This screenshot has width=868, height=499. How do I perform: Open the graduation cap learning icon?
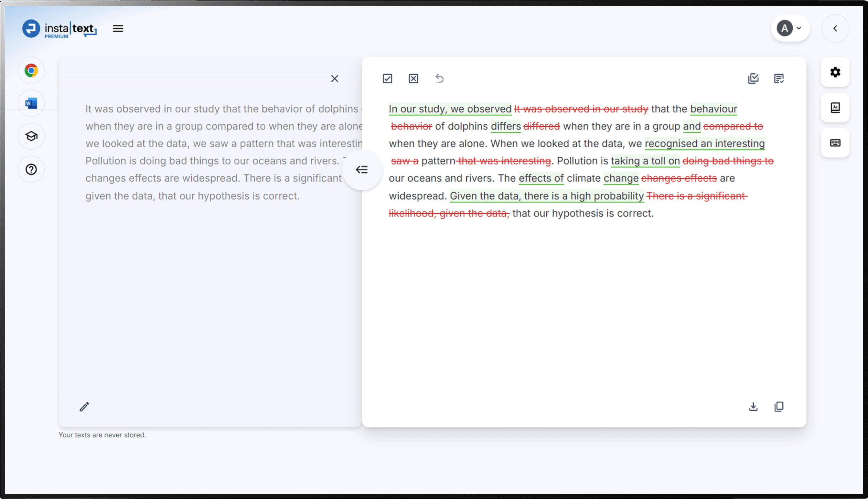click(x=31, y=136)
